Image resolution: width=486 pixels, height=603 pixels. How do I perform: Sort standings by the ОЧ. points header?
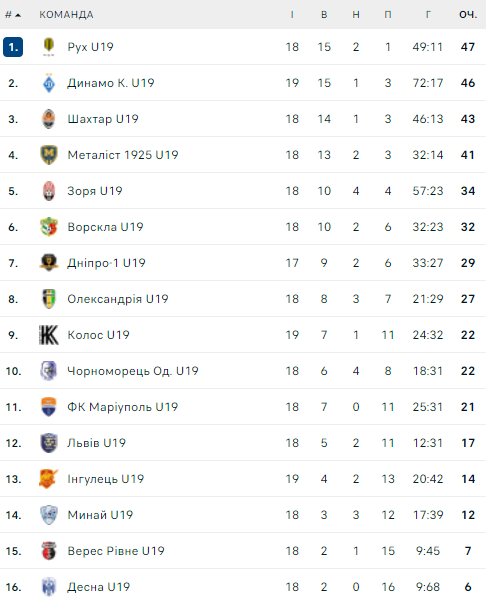(468, 15)
